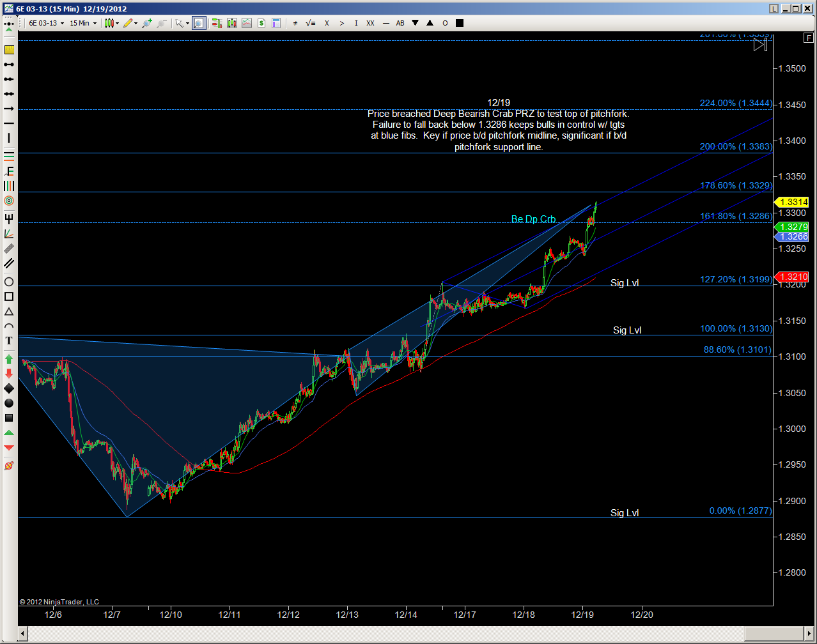This screenshot has height=644, width=817.
Task: Select the black diamond marker
Action: point(9,388)
